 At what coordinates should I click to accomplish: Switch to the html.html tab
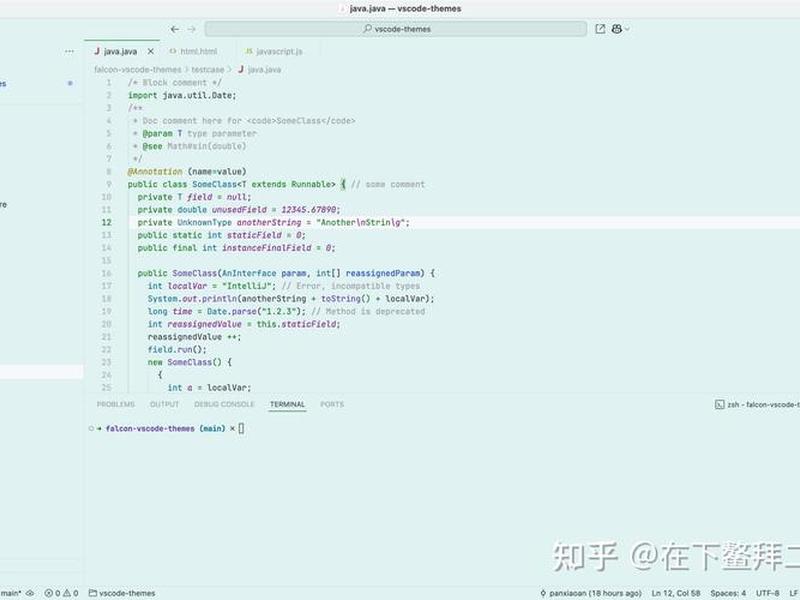point(198,52)
